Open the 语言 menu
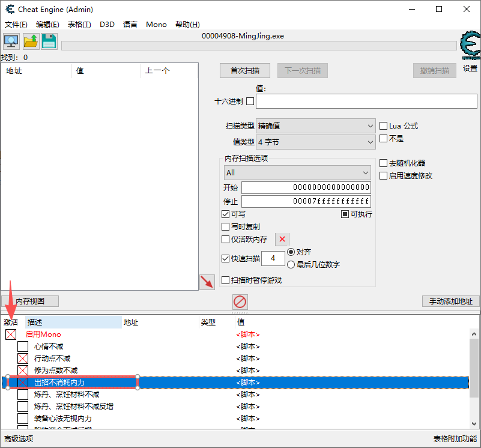 tap(130, 24)
